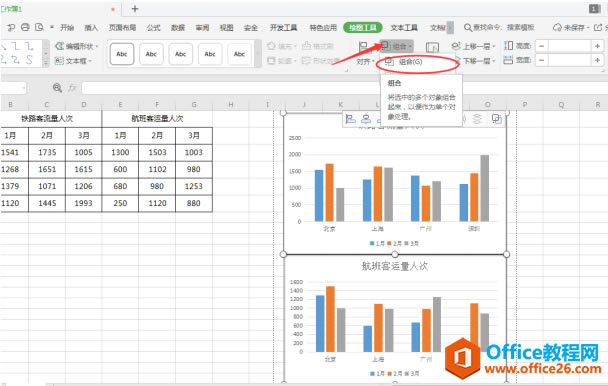The image size is (608, 386).
Task: Click cell containing 1735
Action: click(47, 152)
